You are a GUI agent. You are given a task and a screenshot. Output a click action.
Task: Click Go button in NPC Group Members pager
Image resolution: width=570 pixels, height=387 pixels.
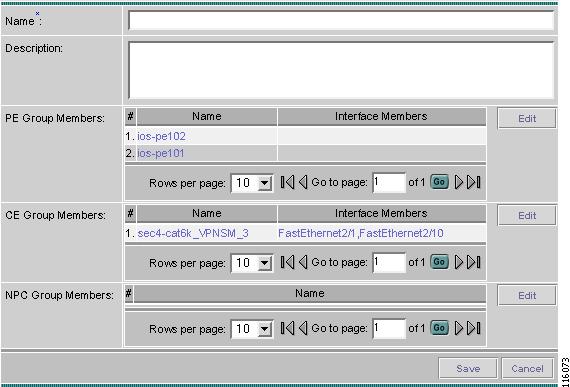[439, 328]
